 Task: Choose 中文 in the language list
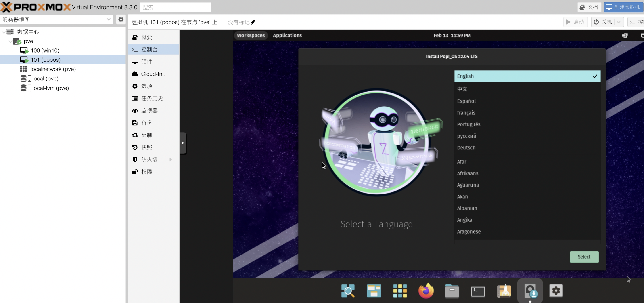(527, 89)
